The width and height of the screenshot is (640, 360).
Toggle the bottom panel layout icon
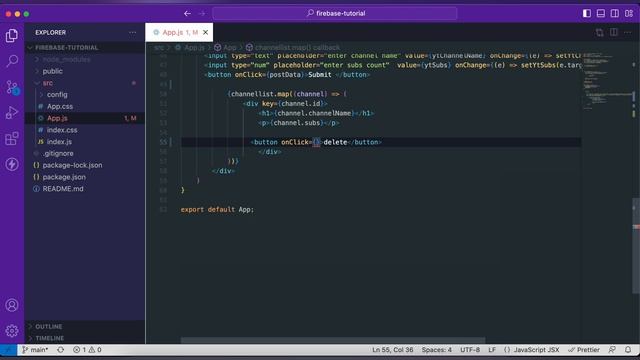pyautogui.click(x=601, y=13)
